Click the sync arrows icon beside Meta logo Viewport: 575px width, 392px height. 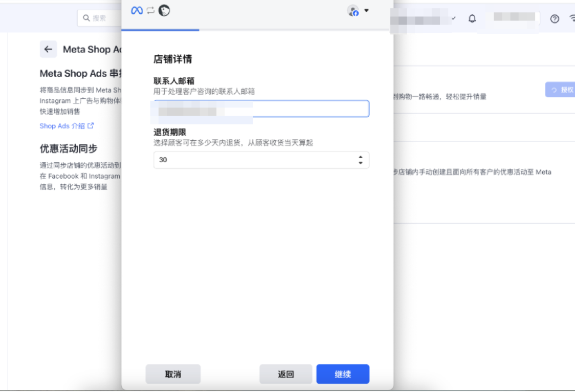click(x=151, y=10)
